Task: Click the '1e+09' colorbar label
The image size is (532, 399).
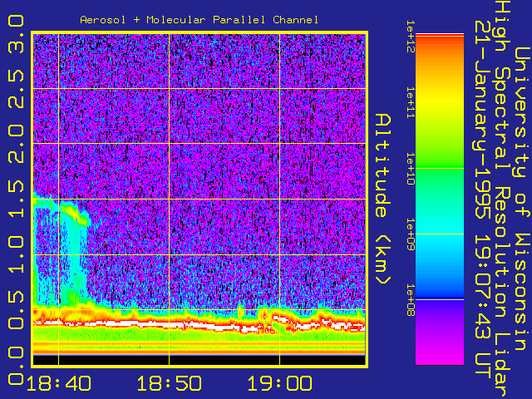Action: pos(411,234)
